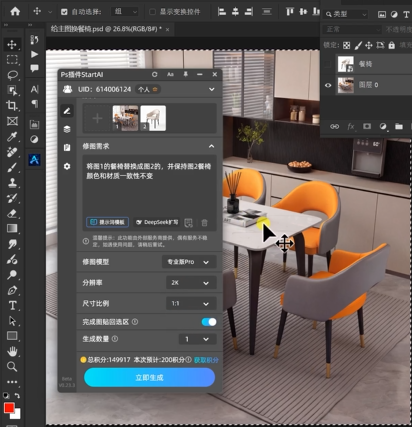The height and width of the screenshot is (427, 412).
Task: Select the Spot Healing Brush tool
Action: point(12,152)
